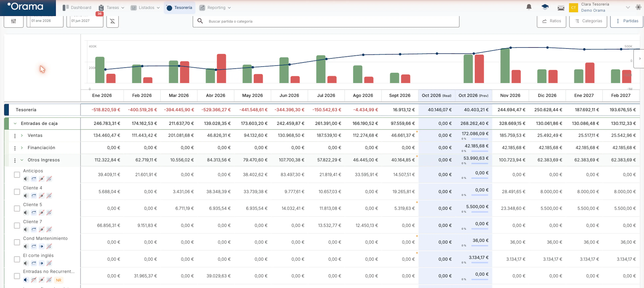644x288 pixels.
Task: Collapse the Entradas de caja section
Action: point(15,123)
